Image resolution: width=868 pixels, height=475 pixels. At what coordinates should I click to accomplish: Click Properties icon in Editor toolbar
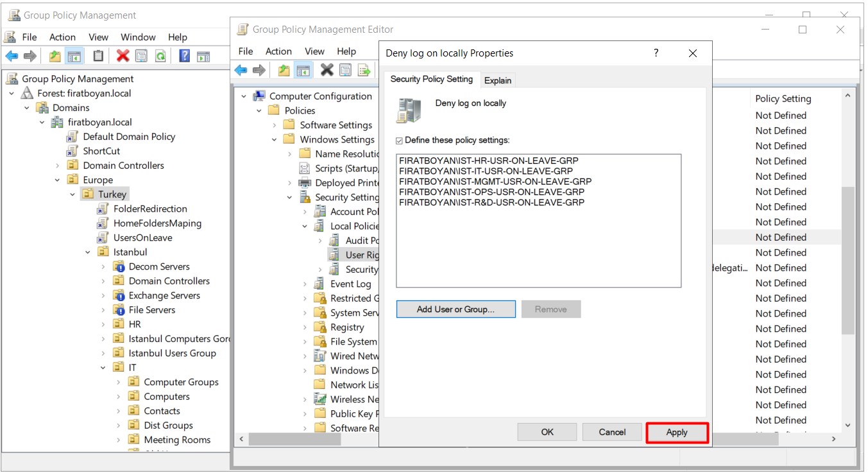pos(346,70)
